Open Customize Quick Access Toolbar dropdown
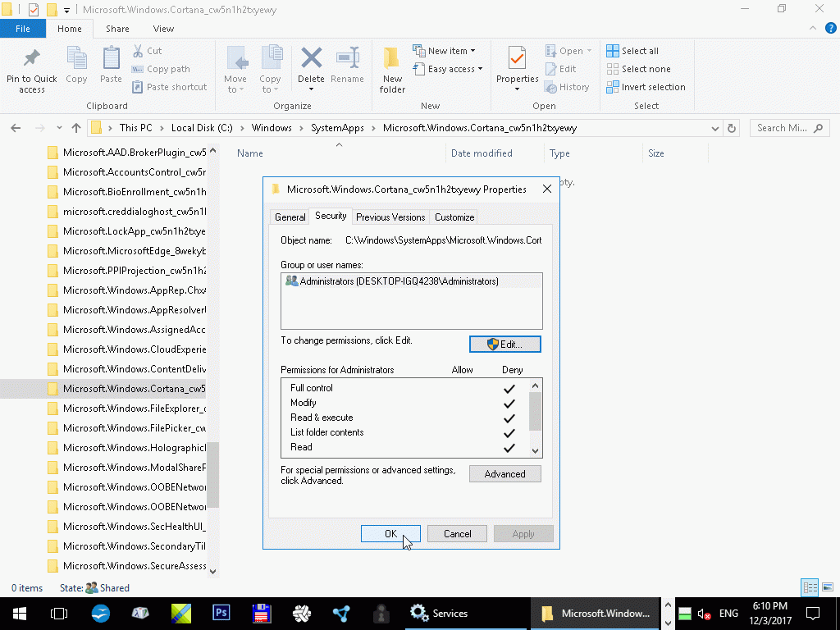The height and width of the screenshot is (630, 840). pos(67,10)
